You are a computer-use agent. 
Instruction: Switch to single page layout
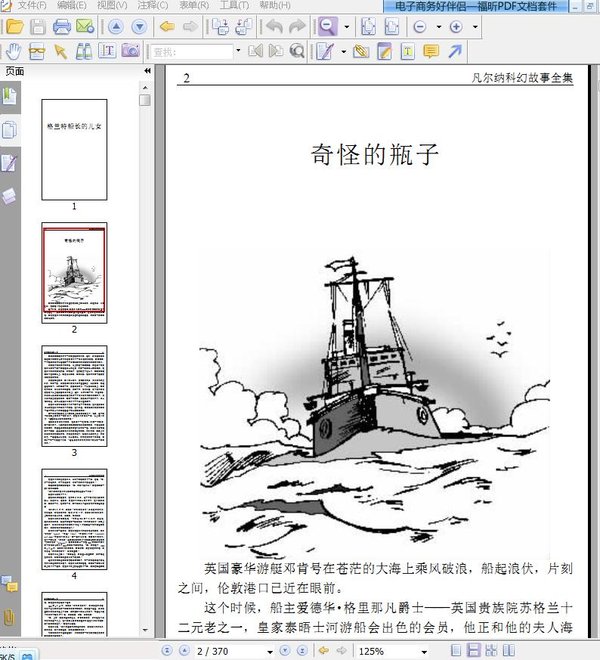[455, 651]
